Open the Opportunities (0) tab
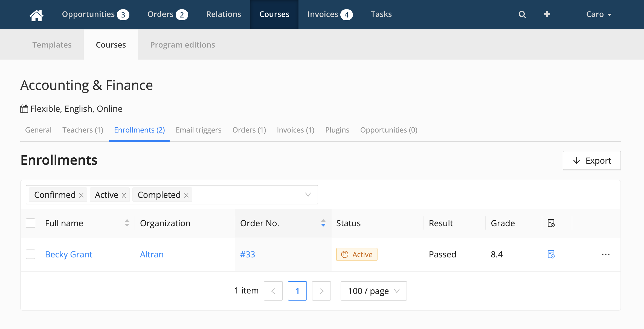The image size is (644, 329). 389,130
